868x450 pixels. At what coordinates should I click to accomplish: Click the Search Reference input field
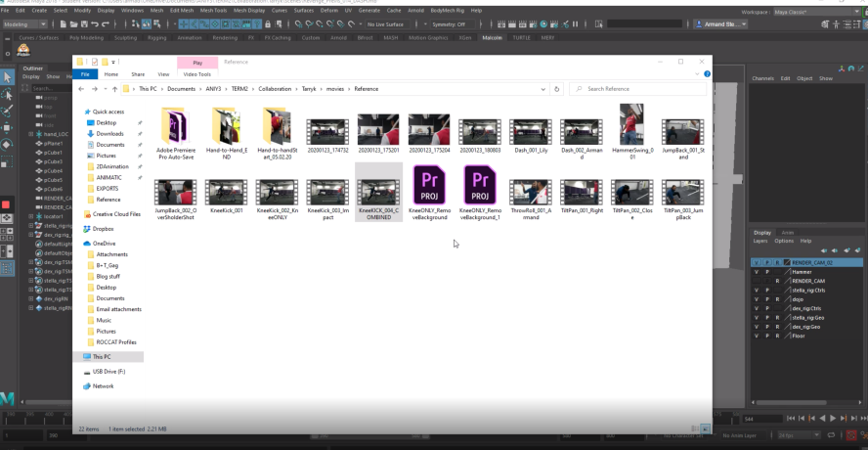(x=640, y=89)
